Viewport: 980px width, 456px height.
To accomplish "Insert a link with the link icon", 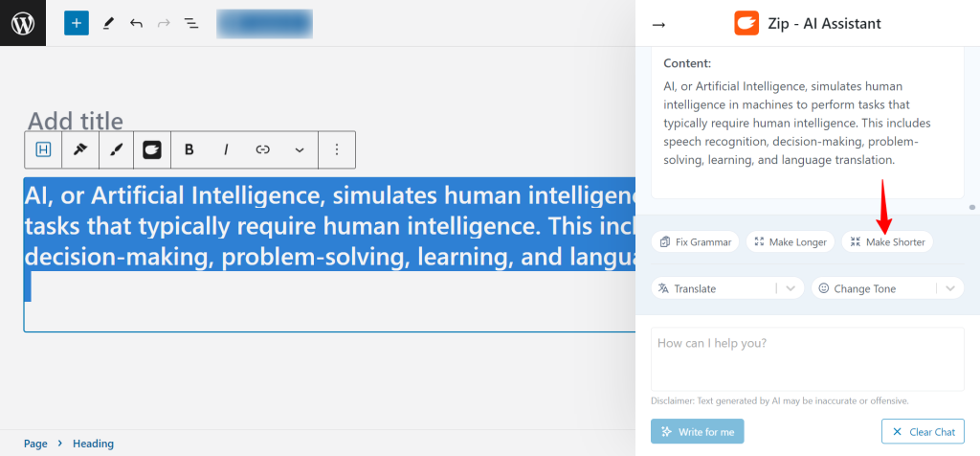I will 263,149.
